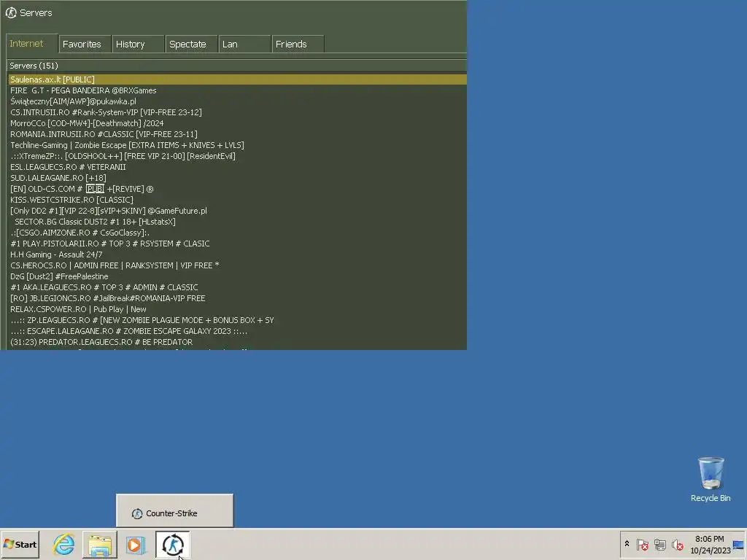This screenshot has height=560, width=747.
Task: Select SUD.LALEAGANE.RO [+18] server
Action: pos(237,178)
